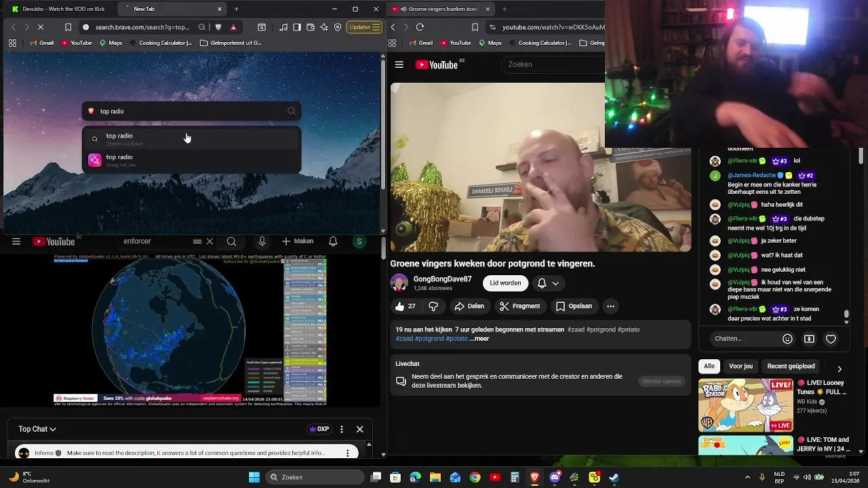This screenshot has width=868, height=488.
Task: Open the Brave Updaten menu button
Action: (363, 27)
